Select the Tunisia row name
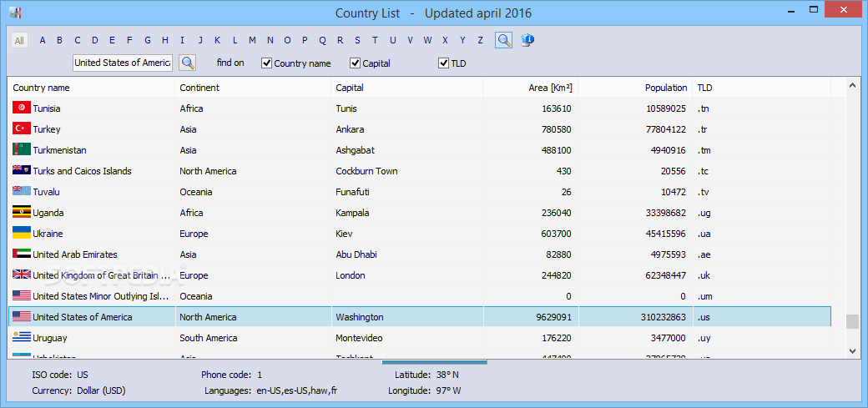The height and width of the screenshot is (408, 868). (x=47, y=108)
